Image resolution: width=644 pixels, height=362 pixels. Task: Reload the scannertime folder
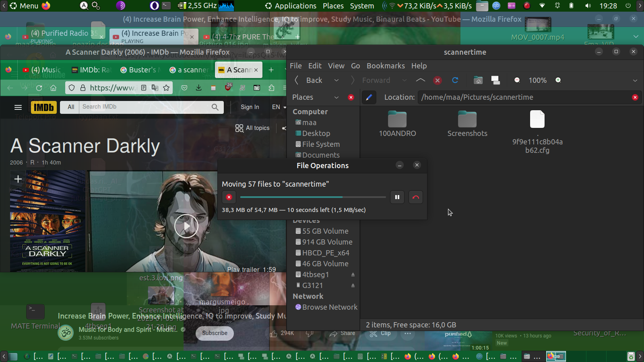(x=455, y=80)
